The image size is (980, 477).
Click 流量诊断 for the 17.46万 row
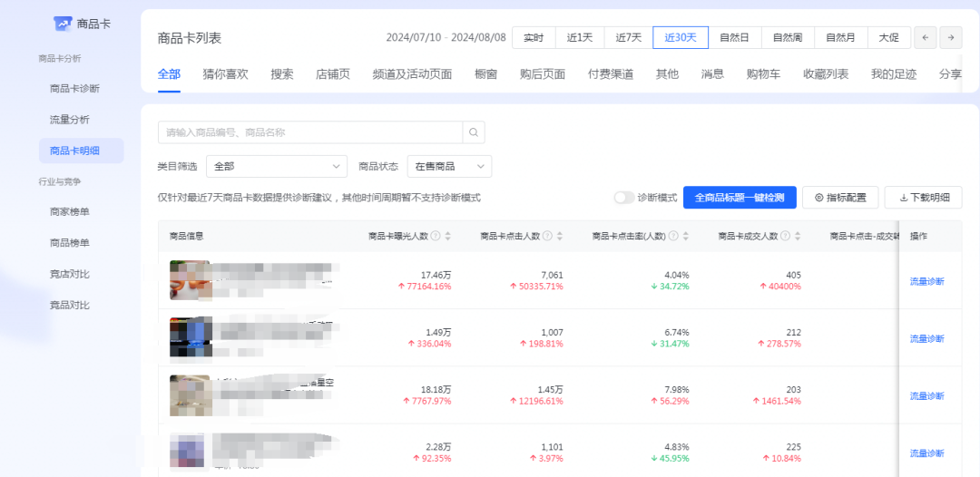(926, 281)
